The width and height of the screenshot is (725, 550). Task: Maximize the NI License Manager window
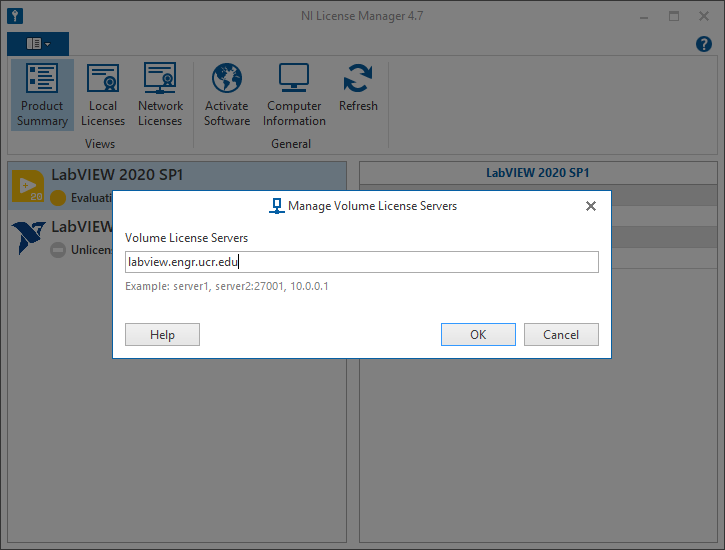pos(674,16)
